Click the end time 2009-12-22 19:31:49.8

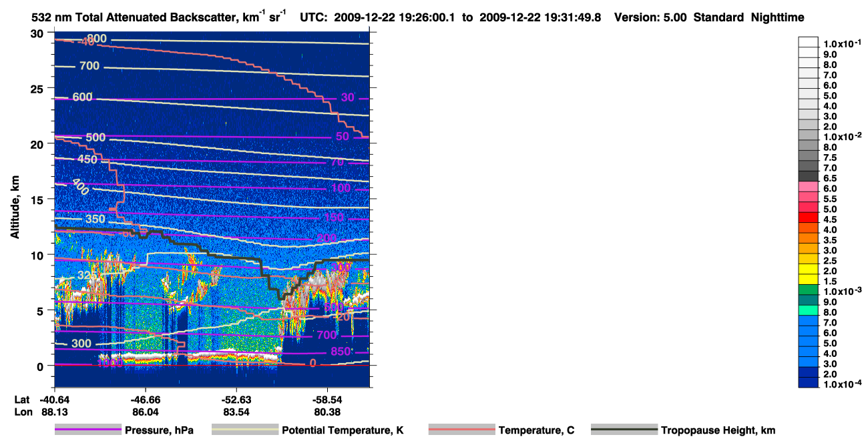point(541,18)
